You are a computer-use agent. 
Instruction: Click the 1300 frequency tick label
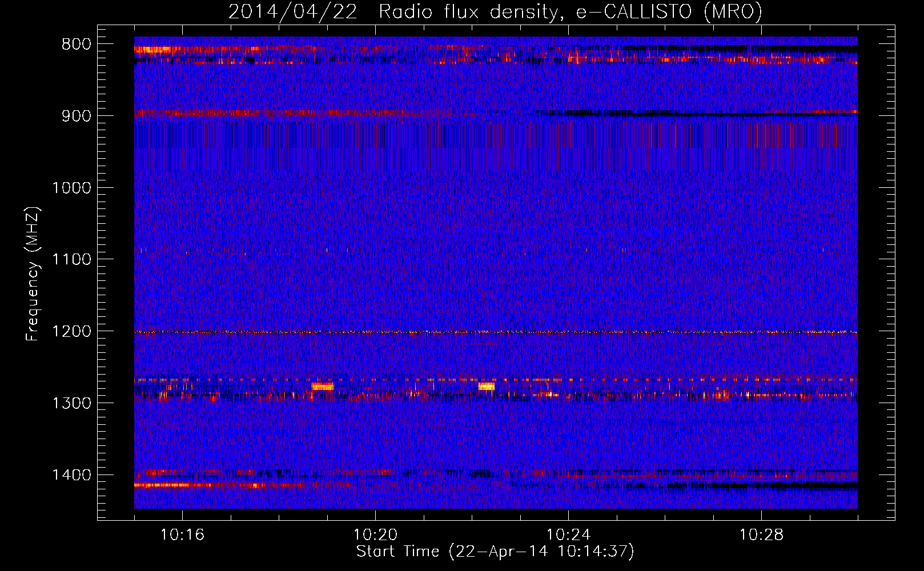[x=71, y=404]
